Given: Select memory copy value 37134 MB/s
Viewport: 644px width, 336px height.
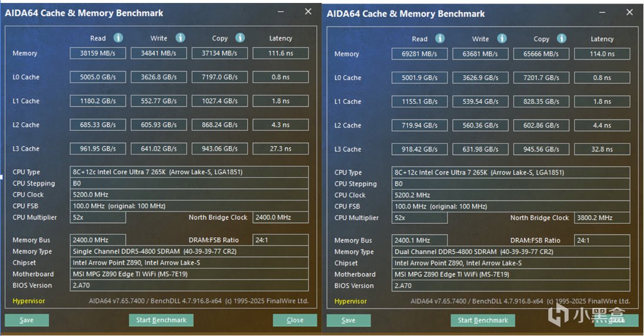Looking at the screenshot, I should click(219, 53).
